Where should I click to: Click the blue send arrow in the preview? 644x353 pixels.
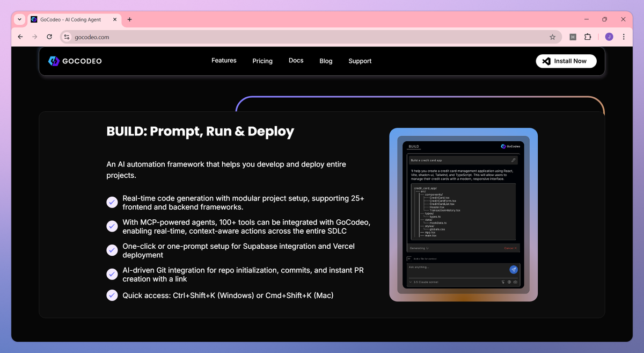[x=514, y=269]
